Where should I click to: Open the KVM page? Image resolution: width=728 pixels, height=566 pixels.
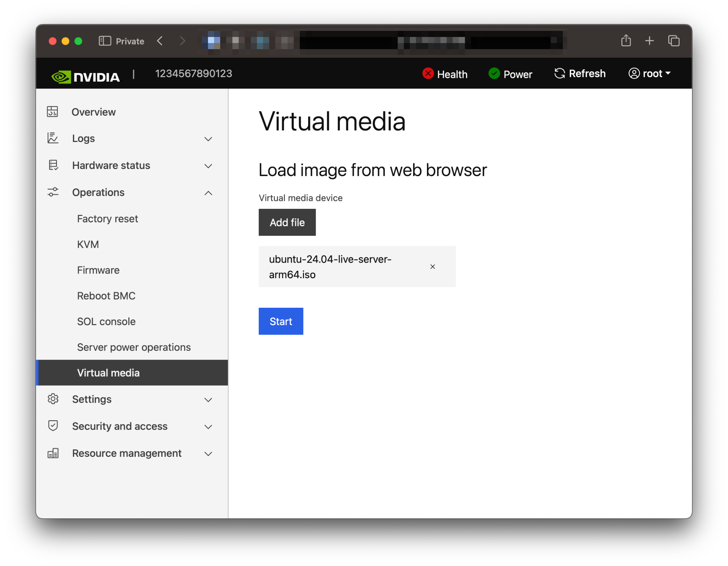point(88,244)
